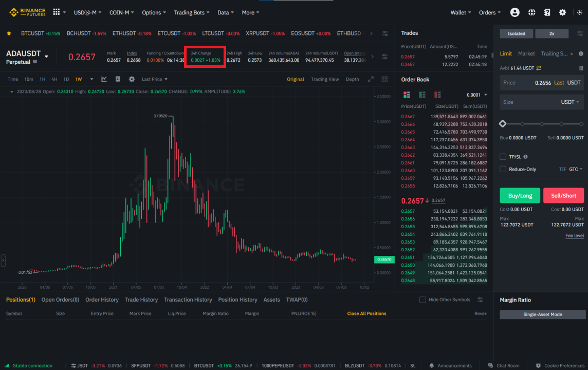The image size is (588, 370).
Task: Open the COIN-M dropdown menu
Action: (x=121, y=12)
